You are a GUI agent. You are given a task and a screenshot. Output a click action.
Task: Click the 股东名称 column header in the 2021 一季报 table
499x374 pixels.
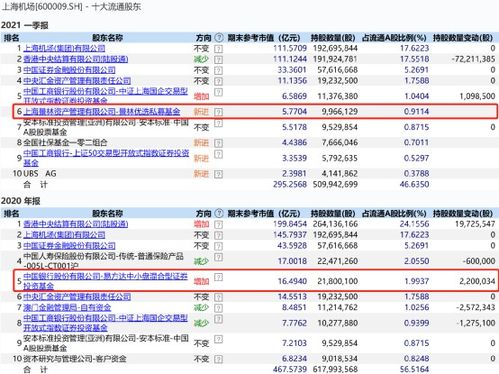pyautogui.click(x=107, y=38)
